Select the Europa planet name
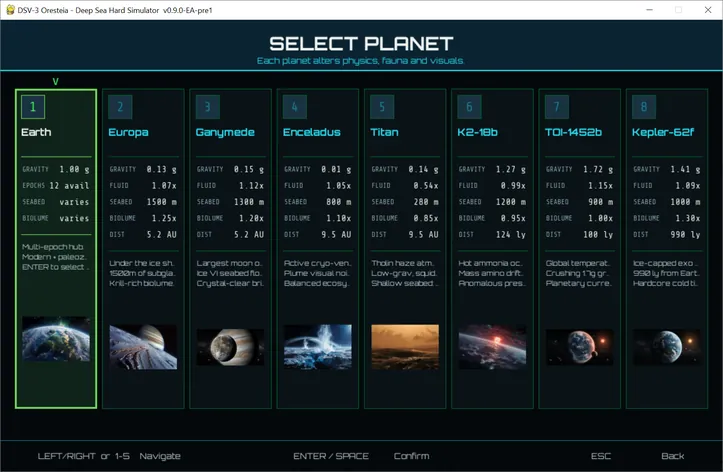This screenshot has width=723, height=472. tap(128, 132)
